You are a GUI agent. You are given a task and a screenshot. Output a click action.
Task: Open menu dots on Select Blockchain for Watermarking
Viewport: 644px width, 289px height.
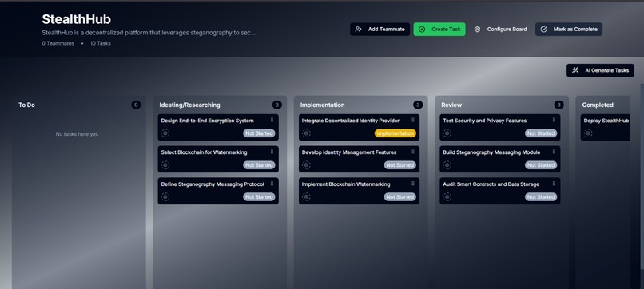coord(272,152)
